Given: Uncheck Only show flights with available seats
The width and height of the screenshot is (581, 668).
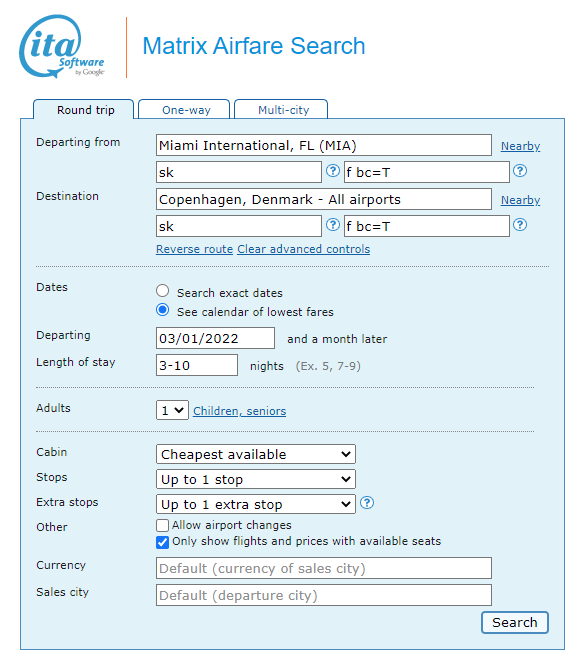Looking at the screenshot, I should [x=162, y=542].
